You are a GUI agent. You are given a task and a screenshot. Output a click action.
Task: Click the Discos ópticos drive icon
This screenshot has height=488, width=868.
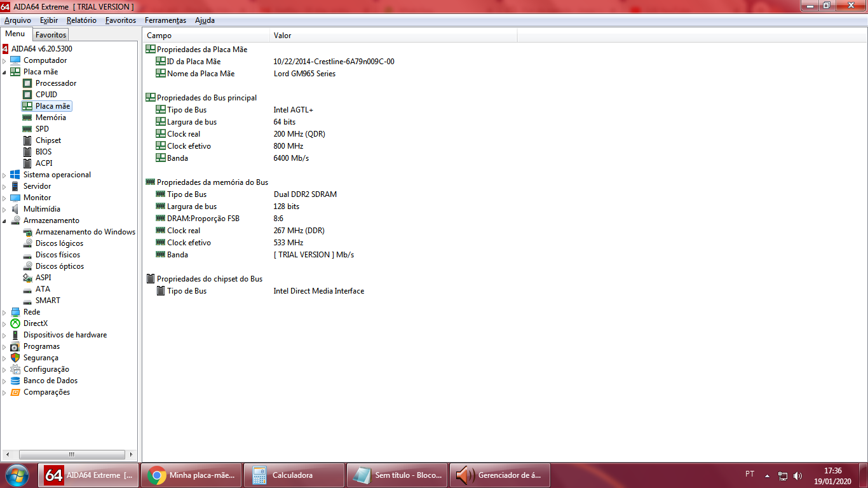click(27, 266)
